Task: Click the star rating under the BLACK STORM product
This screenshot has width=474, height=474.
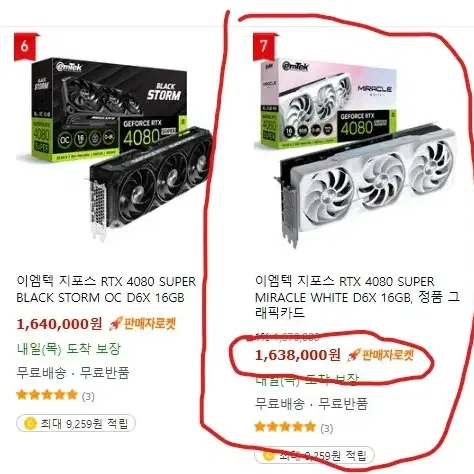Action: tap(47, 396)
